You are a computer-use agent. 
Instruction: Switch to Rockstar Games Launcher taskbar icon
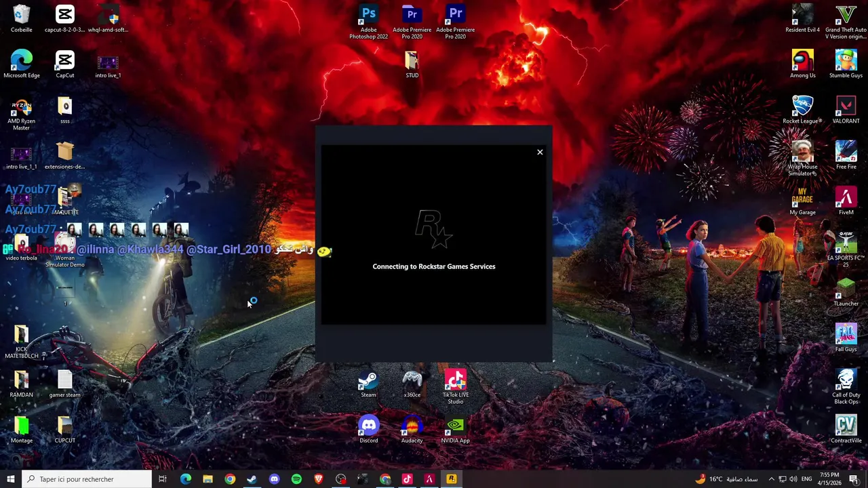[451, 479]
